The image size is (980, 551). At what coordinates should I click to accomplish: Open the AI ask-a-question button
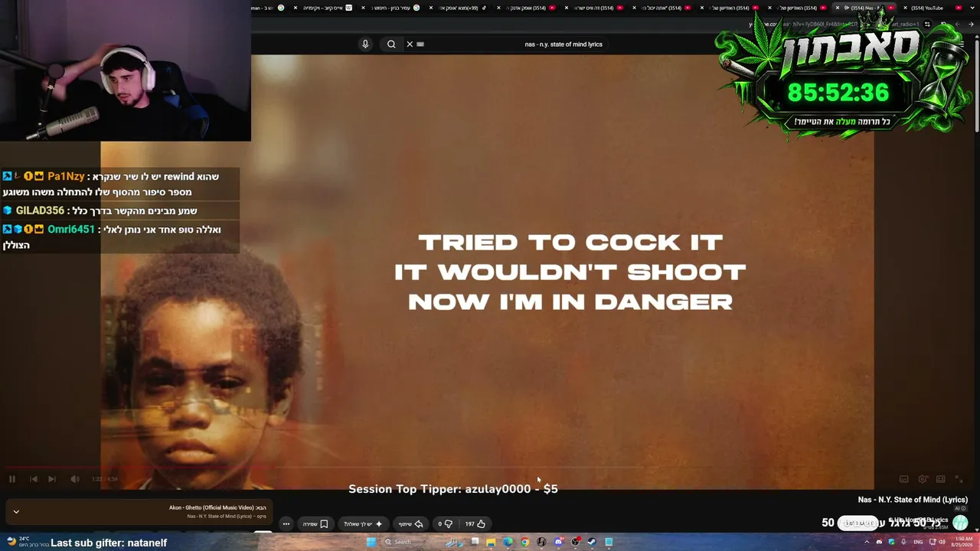pyautogui.click(x=364, y=524)
